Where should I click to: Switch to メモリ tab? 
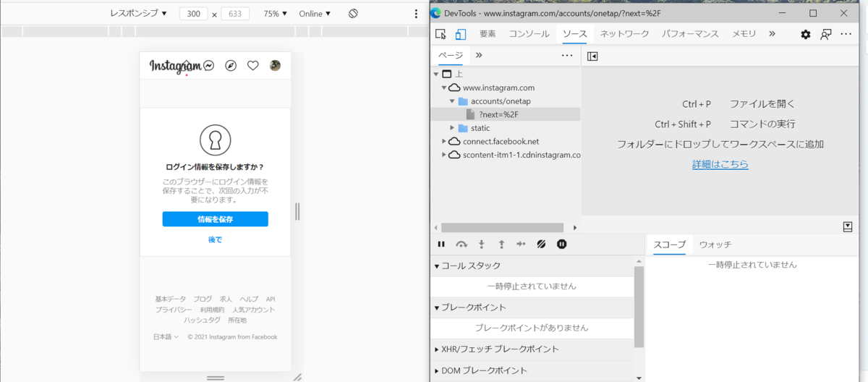[x=744, y=34]
